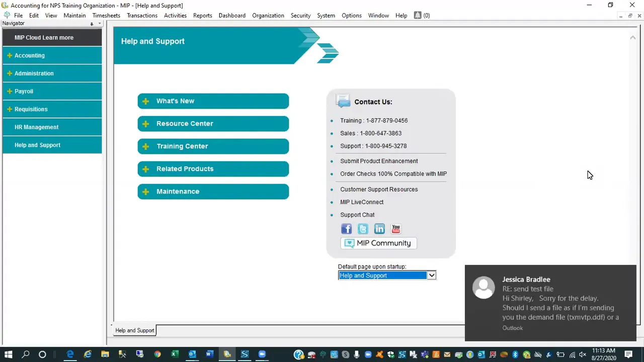Open the Facebook social icon
The image size is (644, 362).
click(x=346, y=229)
